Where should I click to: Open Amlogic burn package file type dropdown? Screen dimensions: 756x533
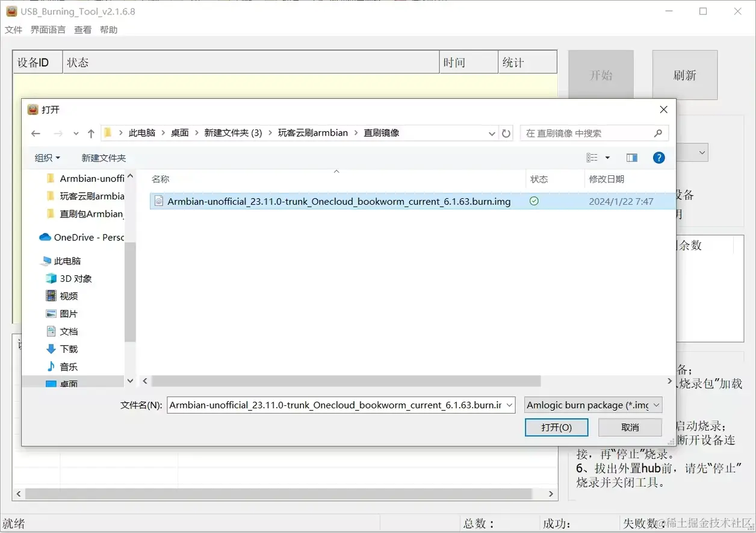point(593,405)
